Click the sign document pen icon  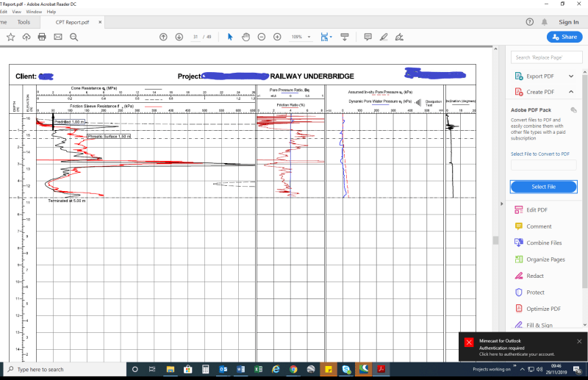[399, 37]
